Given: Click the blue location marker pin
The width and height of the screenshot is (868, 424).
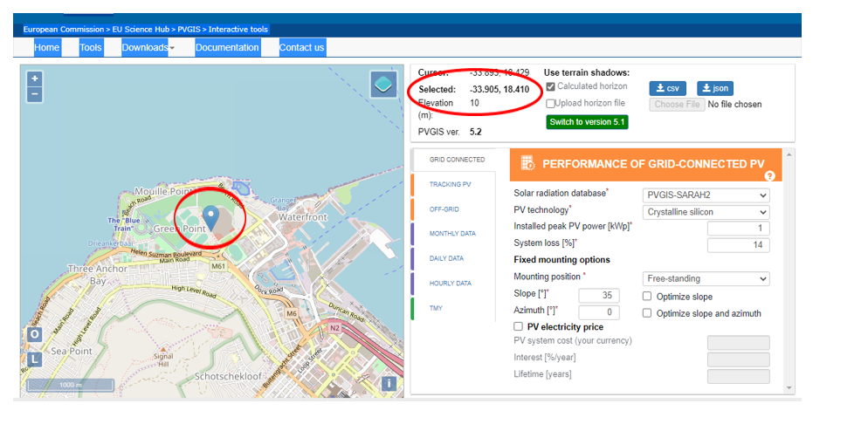Looking at the screenshot, I should click(210, 215).
